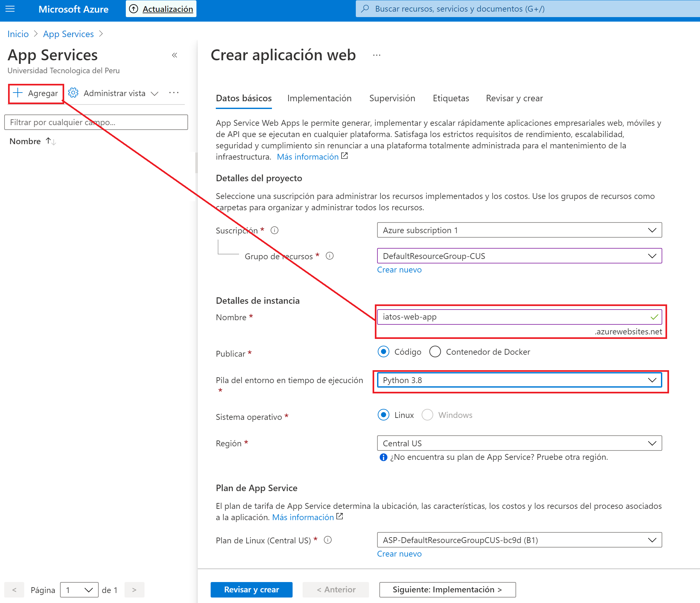Sort list by Nombre column arrows
Image resolution: width=700 pixels, height=603 pixels.
pos(51,141)
